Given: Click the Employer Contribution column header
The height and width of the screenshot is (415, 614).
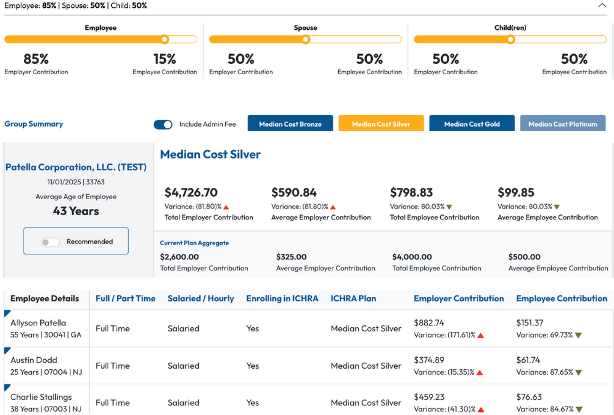Looking at the screenshot, I should 459,299.
